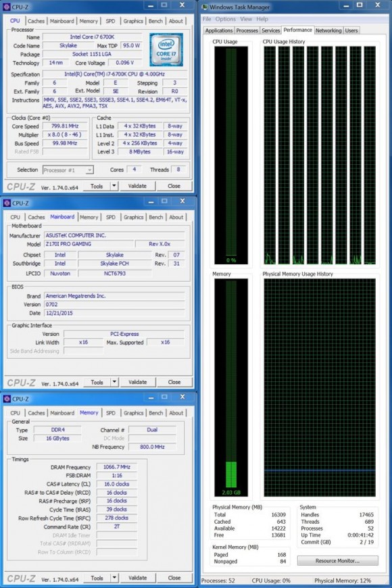Click BIOS date field 12/21/2015

pyautogui.click(x=114, y=313)
